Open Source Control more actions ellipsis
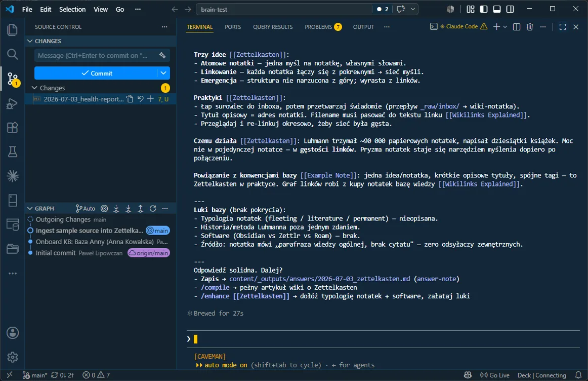 coord(164,27)
